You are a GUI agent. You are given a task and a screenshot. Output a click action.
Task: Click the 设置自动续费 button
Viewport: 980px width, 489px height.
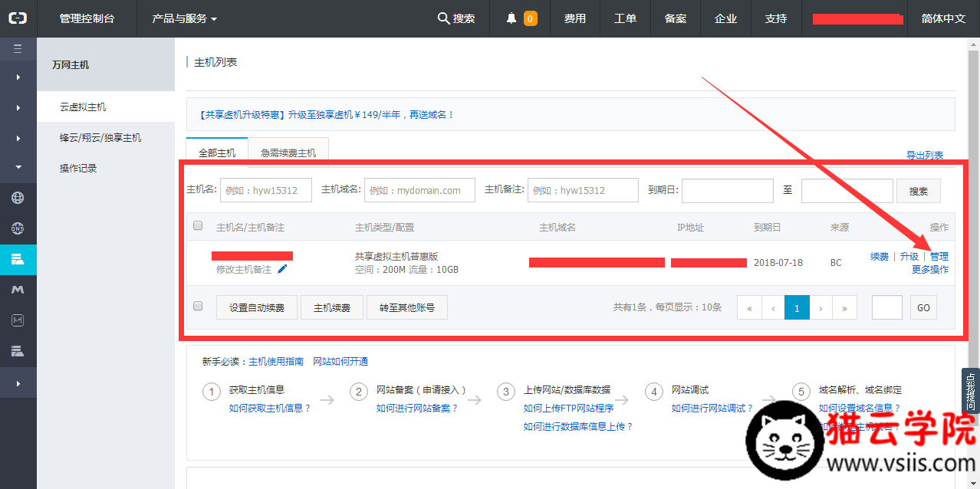point(257,307)
